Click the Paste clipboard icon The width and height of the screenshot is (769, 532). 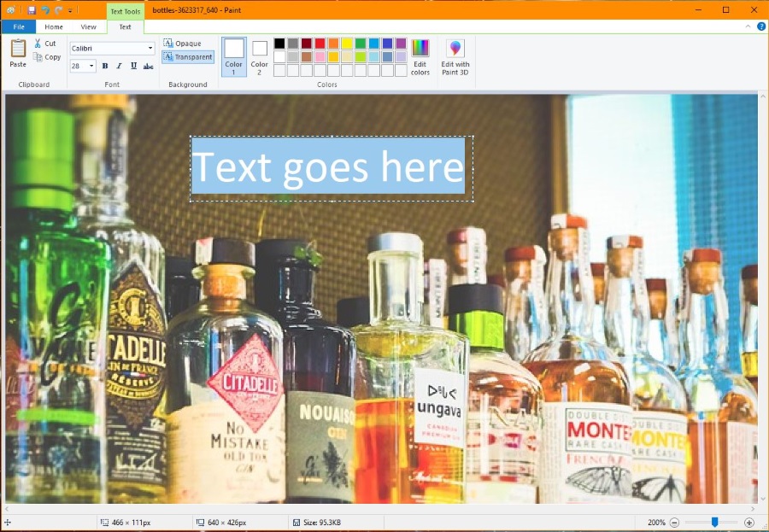18,48
